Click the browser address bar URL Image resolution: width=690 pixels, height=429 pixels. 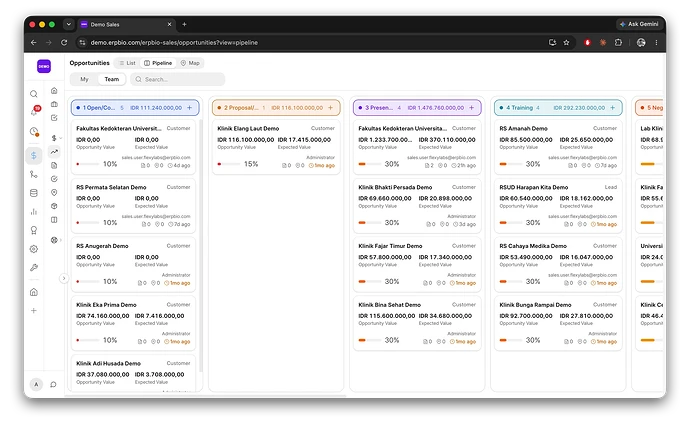click(x=174, y=43)
